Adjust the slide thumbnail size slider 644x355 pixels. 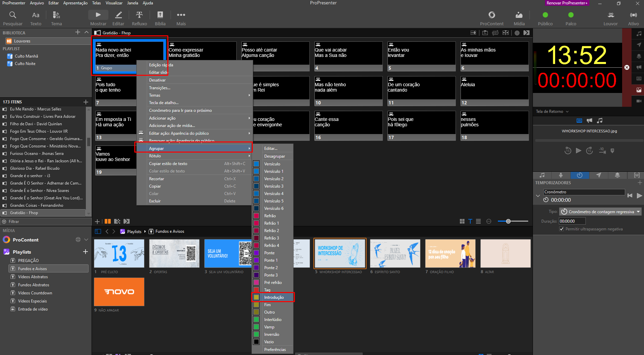pyautogui.click(x=508, y=221)
